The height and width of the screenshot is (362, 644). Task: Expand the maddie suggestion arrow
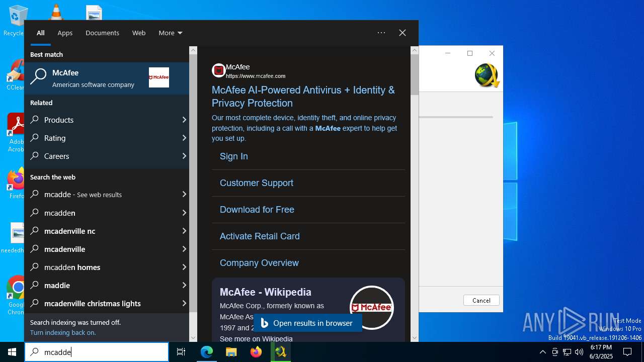point(184,285)
